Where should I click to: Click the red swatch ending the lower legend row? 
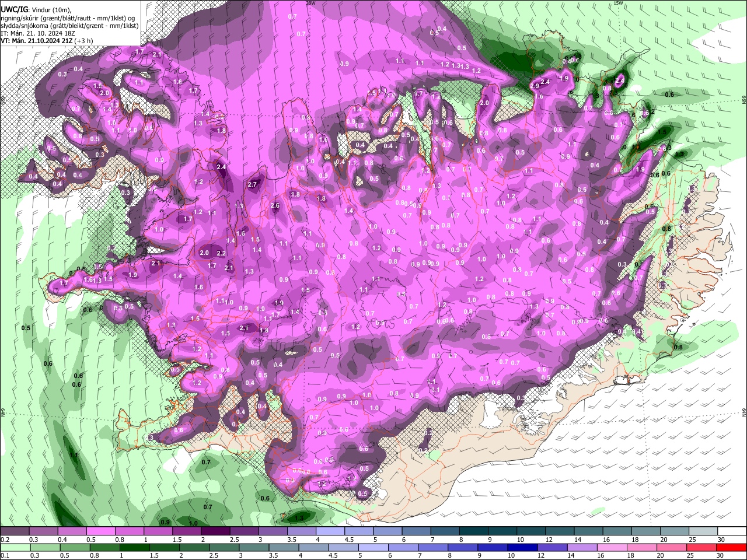[x=731, y=547]
